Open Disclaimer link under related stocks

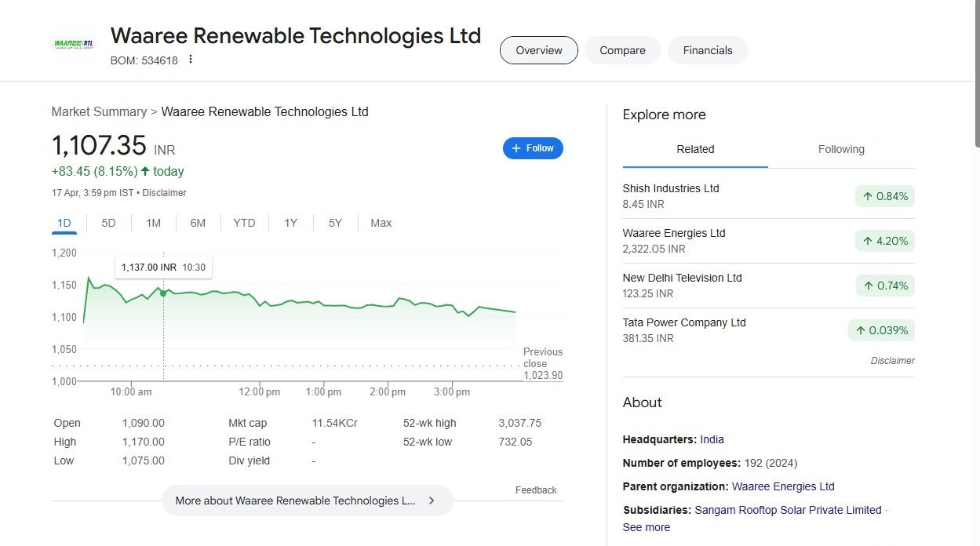pyautogui.click(x=892, y=361)
